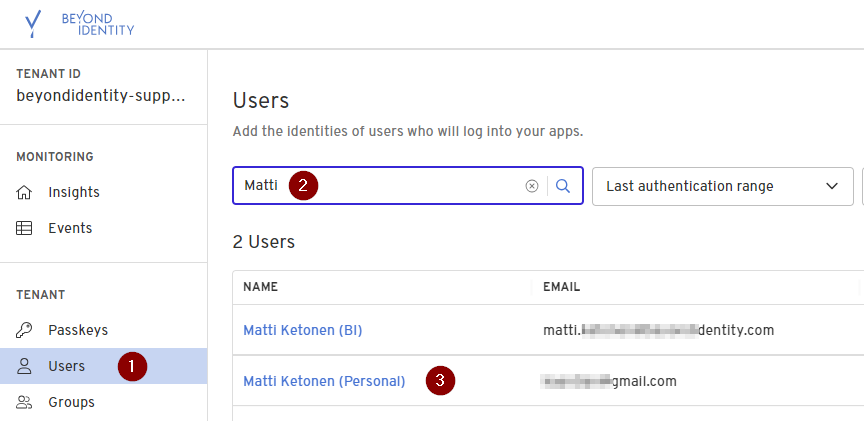Click the Users person icon
864x421 pixels.
coord(25,366)
